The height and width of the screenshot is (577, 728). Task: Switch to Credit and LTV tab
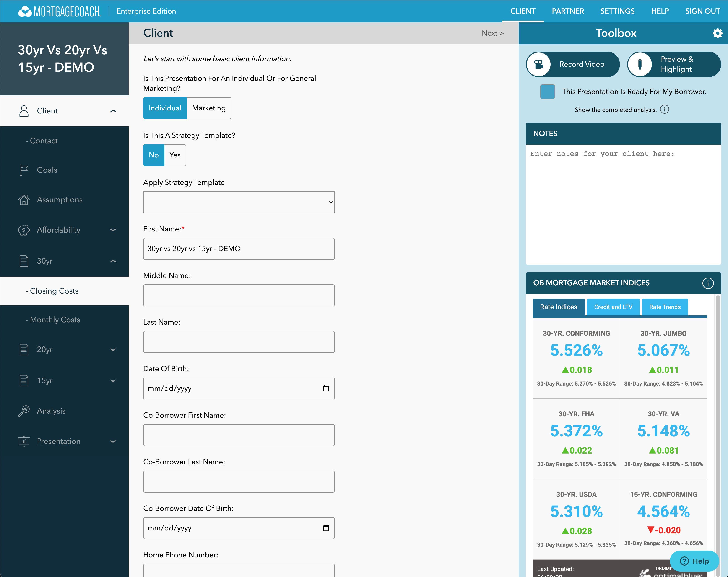[613, 307]
